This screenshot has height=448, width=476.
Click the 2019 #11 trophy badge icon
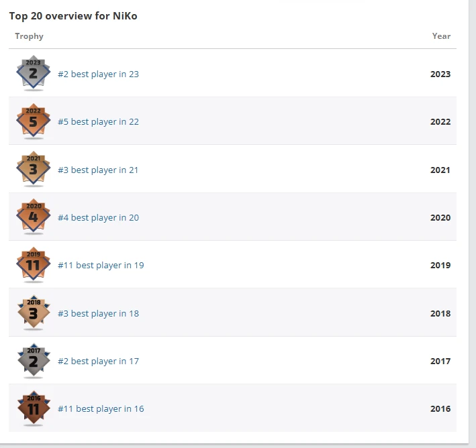point(34,265)
